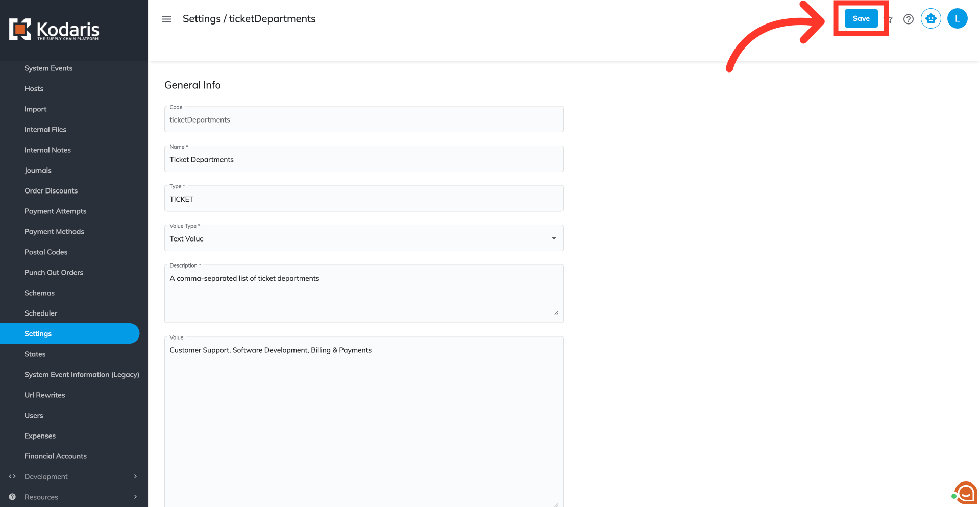Click the Kodaris logo
Viewport: 980px width, 507px height.
coord(54,30)
